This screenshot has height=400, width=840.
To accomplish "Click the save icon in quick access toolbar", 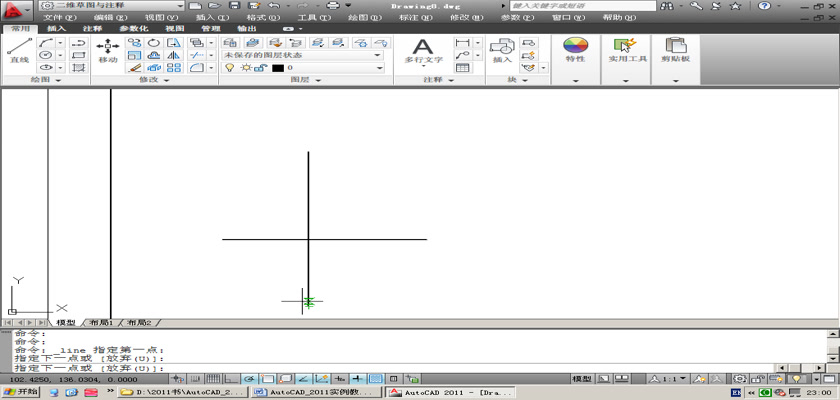I will coord(234,5).
